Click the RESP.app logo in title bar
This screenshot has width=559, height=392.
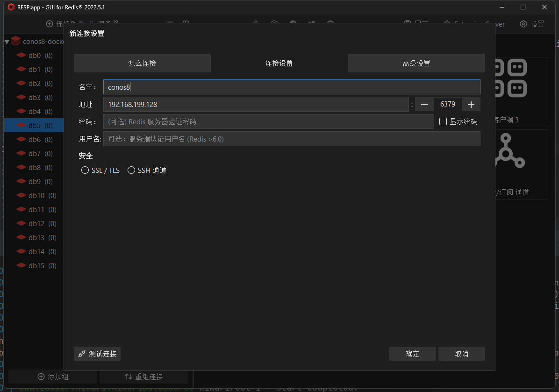(x=11, y=7)
